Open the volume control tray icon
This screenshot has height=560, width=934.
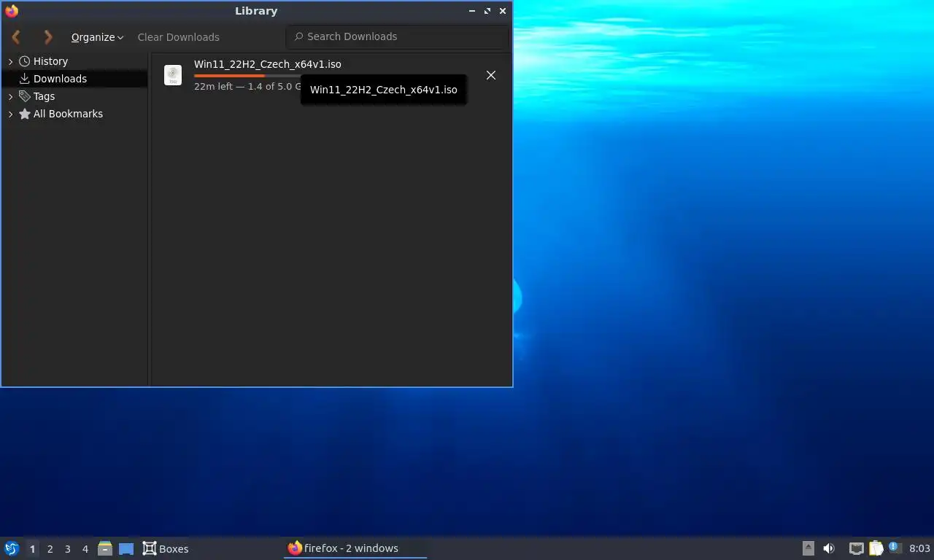coord(829,548)
